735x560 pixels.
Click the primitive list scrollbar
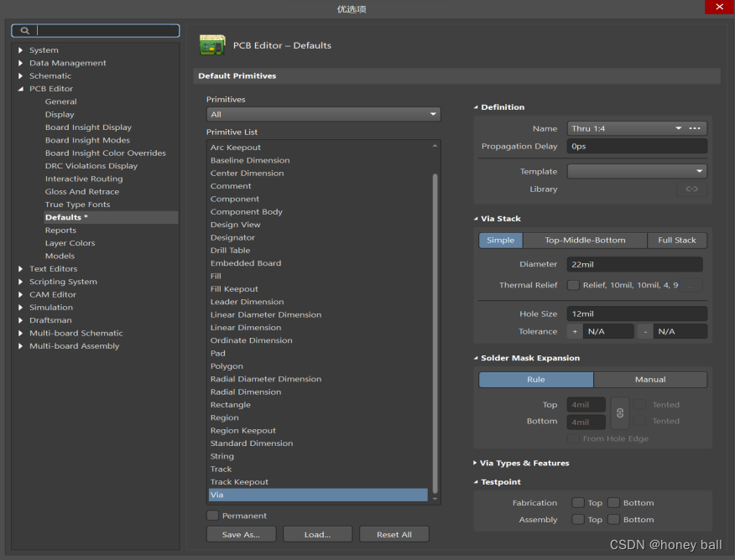435,334
